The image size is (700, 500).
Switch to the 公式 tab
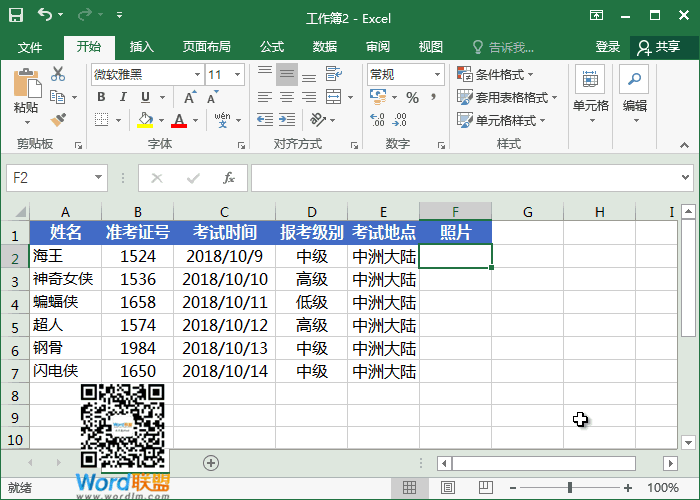(272, 47)
